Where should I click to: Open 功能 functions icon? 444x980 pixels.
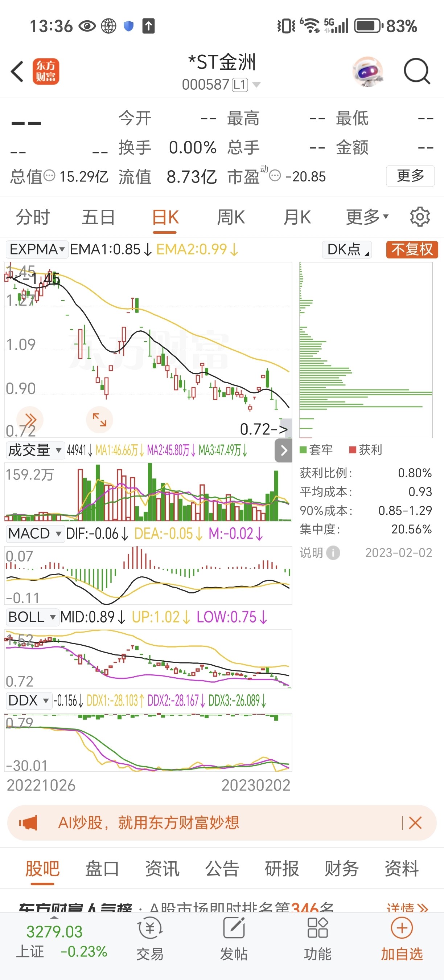[x=317, y=939]
